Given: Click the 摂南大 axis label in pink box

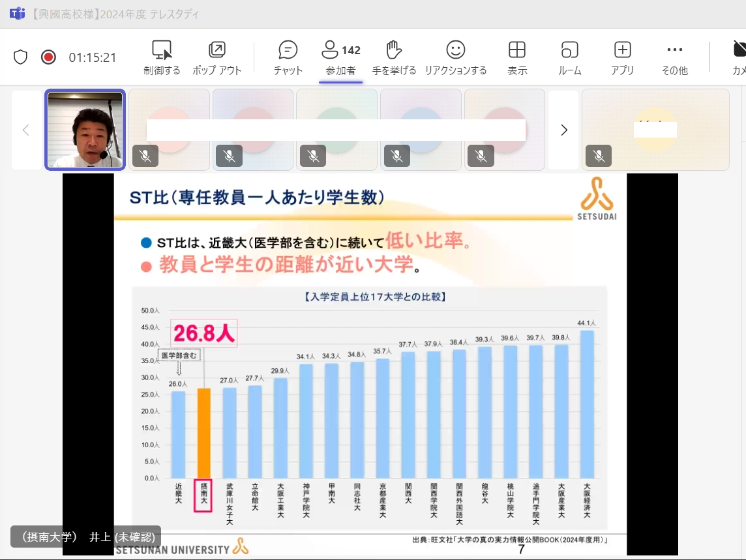Looking at the screenshot, I should [203, 495].
